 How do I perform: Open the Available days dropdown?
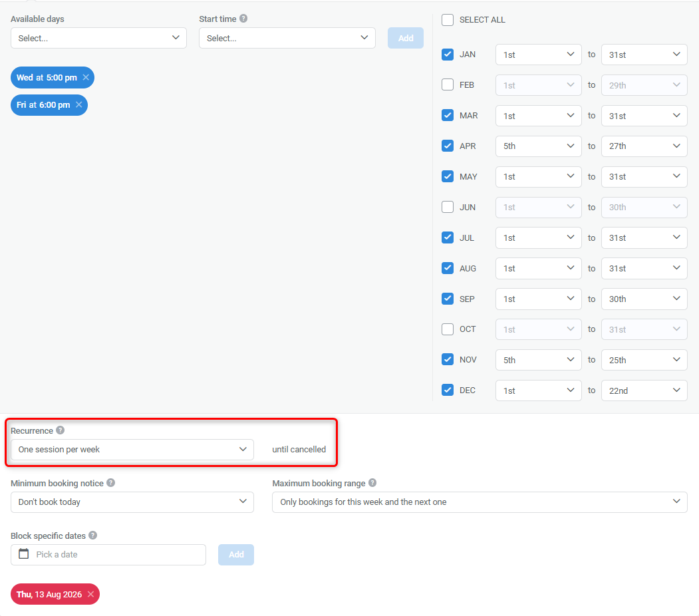coord(98,38)
